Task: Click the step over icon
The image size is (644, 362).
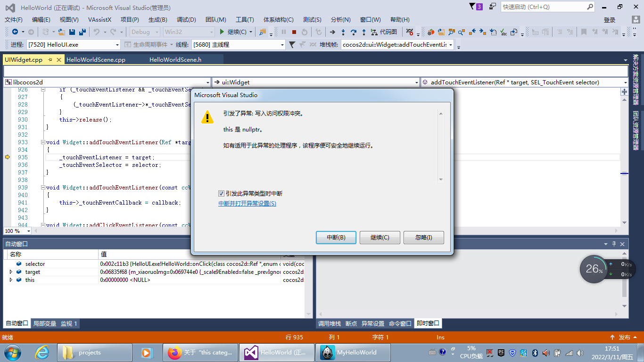Action: pyautogui.click(x=353, y=32)
